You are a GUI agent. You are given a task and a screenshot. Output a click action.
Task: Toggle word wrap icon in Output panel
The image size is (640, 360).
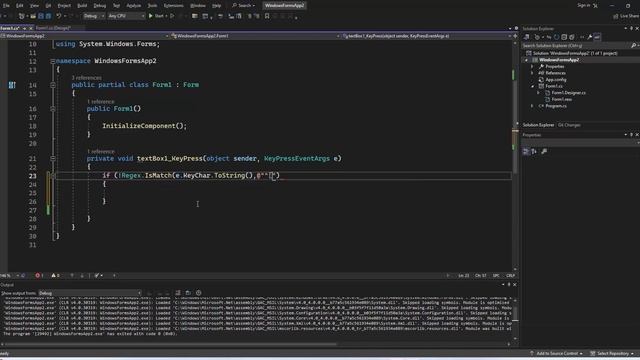[x=188, y=293]
